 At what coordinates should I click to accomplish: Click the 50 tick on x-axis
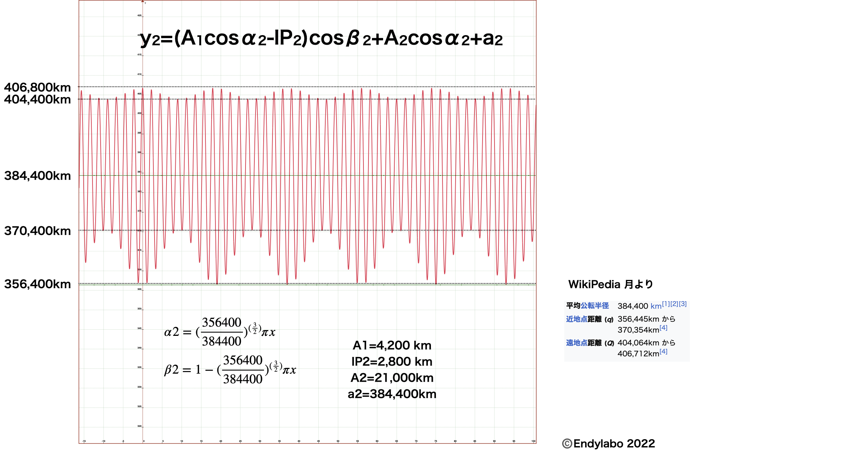[x=338, y=441]
